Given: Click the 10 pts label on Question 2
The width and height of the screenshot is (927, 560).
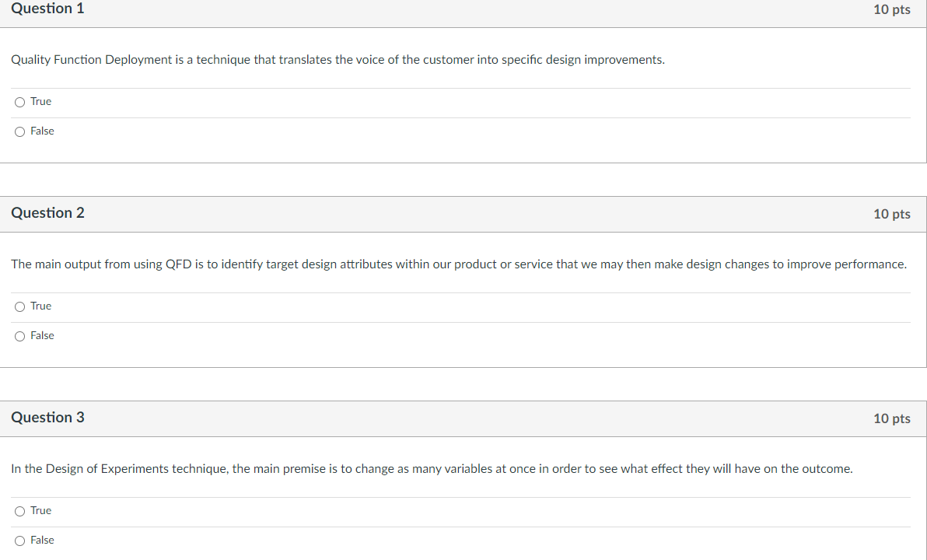Looking at the screenshot, I should (892, 214).
